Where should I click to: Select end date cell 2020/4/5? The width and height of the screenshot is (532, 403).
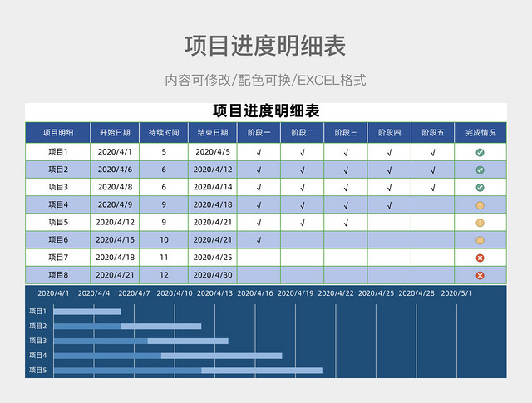[213, 152]
